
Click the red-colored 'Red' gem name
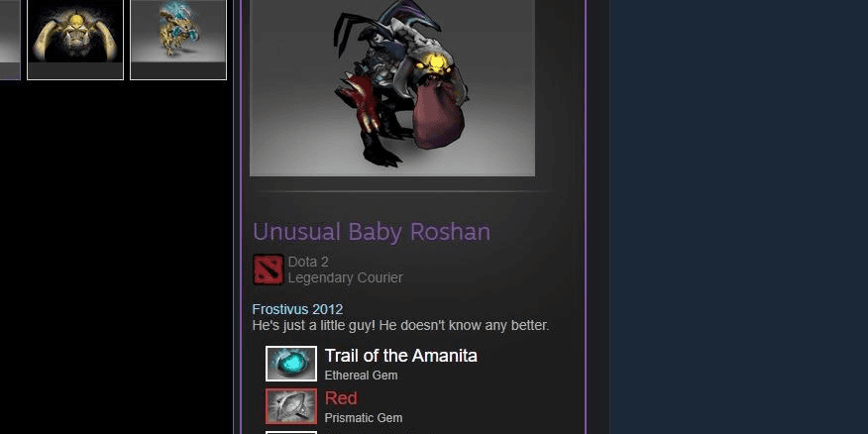pyautogui.click(x=341, y=398)
